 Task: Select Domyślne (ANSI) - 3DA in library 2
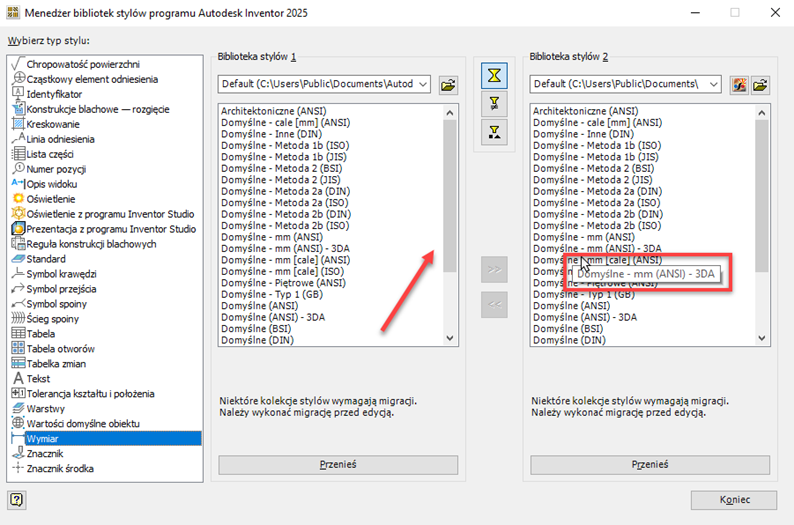coord(585,317)
